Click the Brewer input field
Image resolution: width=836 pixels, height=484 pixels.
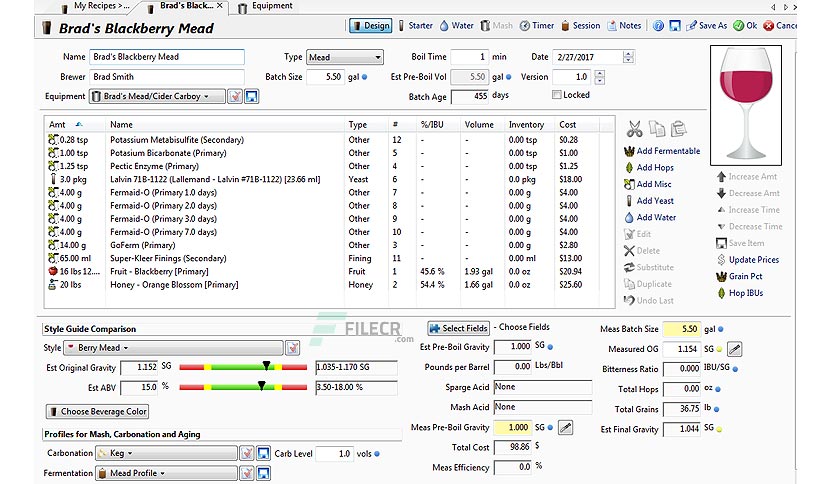[167, 77]
